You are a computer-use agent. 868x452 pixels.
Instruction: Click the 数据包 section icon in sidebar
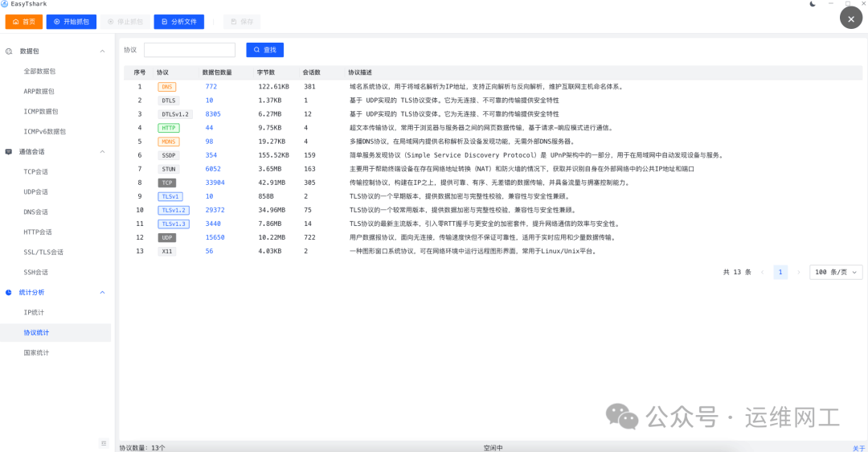pyautogui.click(x=9, y=51)
